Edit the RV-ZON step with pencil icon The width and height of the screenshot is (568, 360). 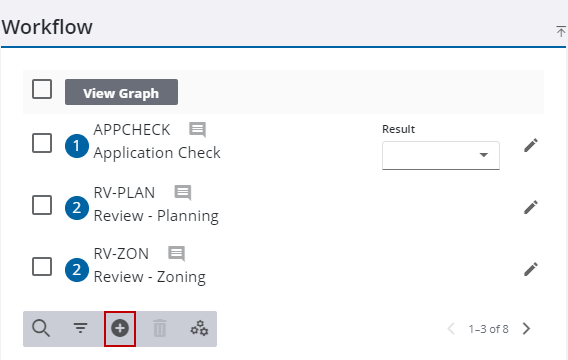tap(531, 269)
